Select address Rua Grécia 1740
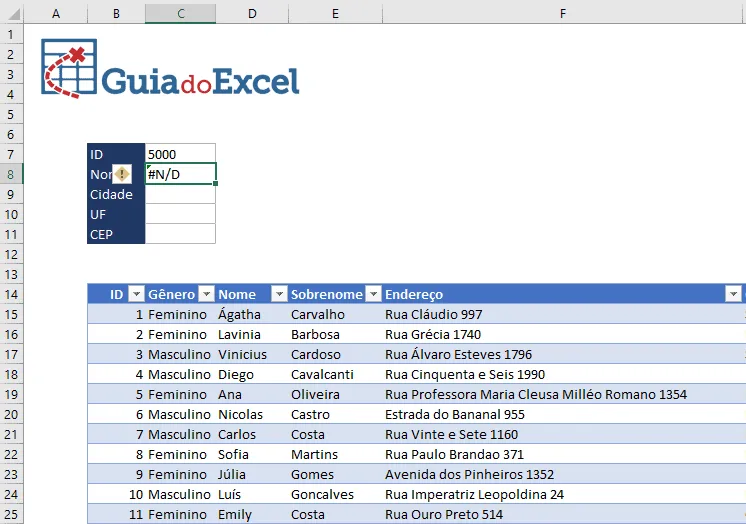Viewport: 746px width, 524px height. 563,334
